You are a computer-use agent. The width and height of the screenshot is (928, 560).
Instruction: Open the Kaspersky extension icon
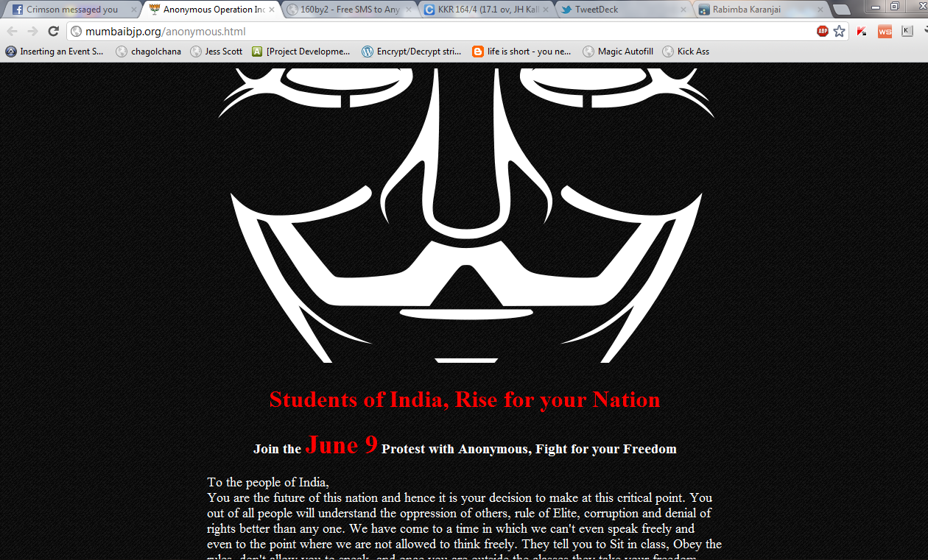tap(862, 31)
